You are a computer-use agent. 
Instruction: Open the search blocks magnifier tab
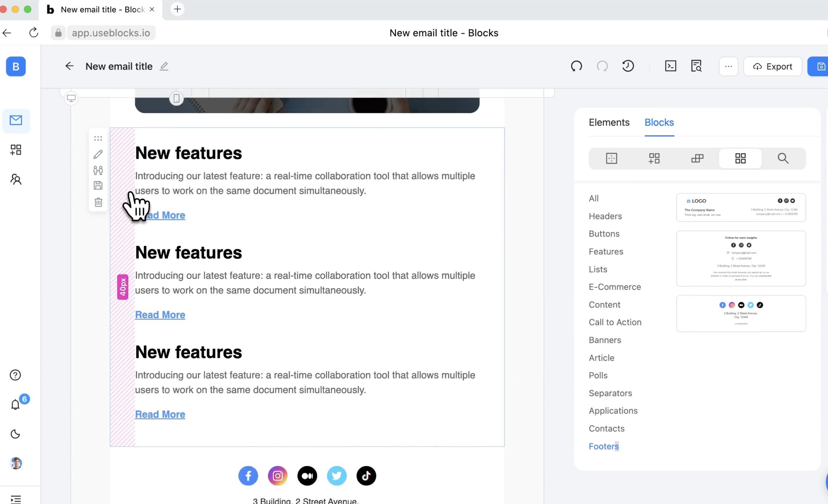point(783,158)
